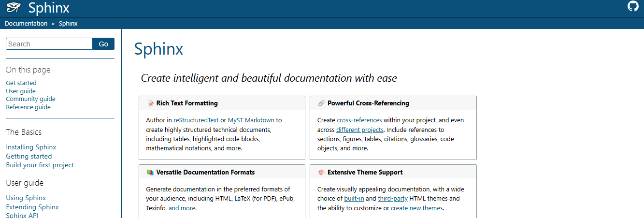This screenshot has height=218, width=644.
Task: Jump to User guide section link
Action: click(x=21, y=91)
